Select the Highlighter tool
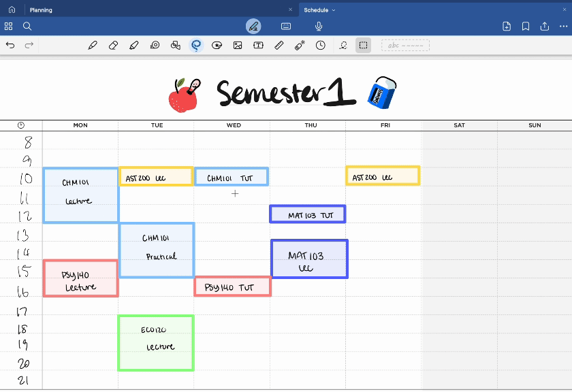572x392 pixels. point(133,46)
